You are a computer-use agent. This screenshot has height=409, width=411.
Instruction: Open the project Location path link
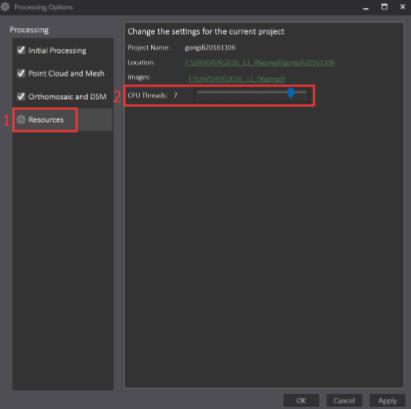tap(260, 63)
